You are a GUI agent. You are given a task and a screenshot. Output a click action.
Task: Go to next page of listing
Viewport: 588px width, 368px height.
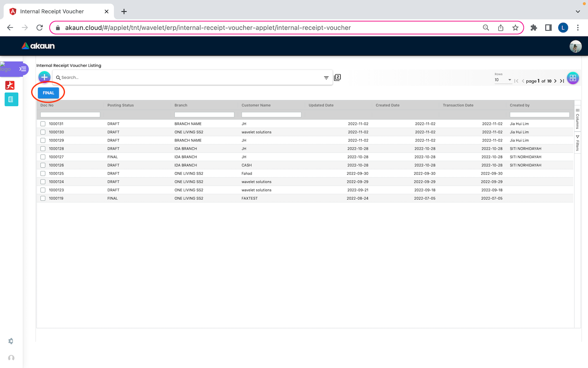pos(555,81)
